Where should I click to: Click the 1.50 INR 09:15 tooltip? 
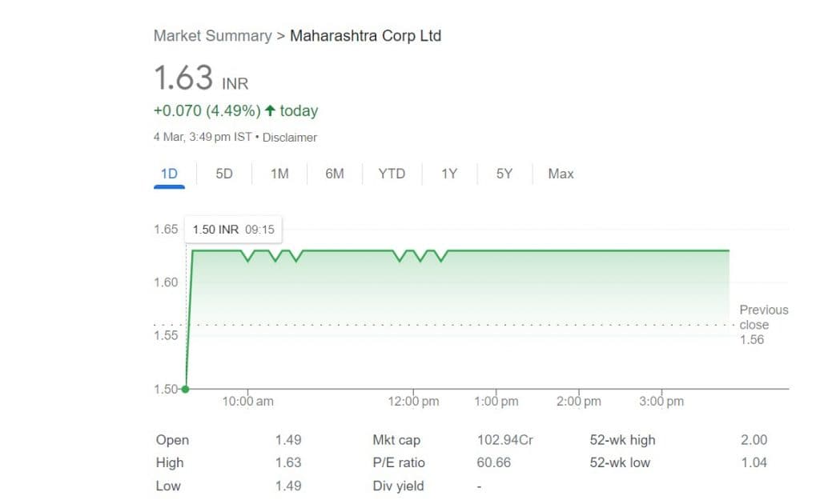coord(234,230)
